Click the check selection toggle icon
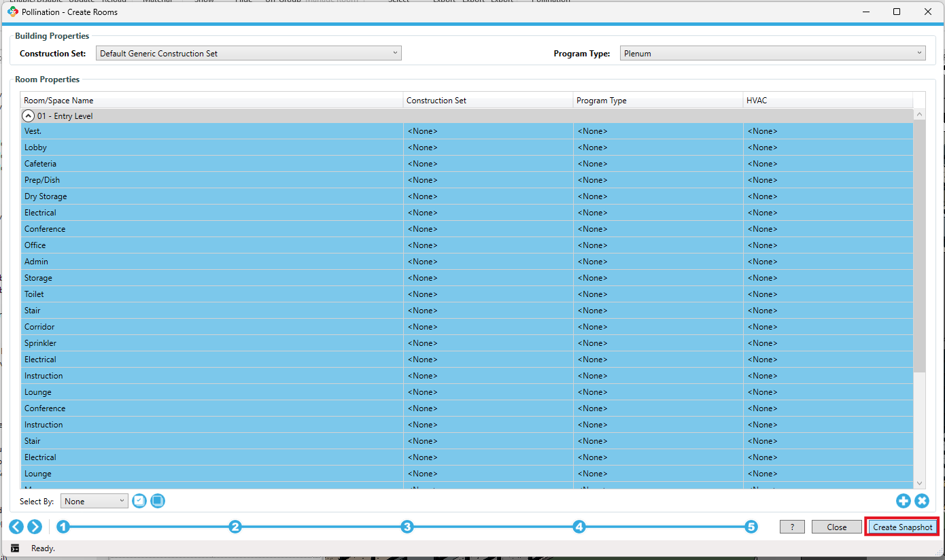The image size is (945, 560). coord(139,501)
